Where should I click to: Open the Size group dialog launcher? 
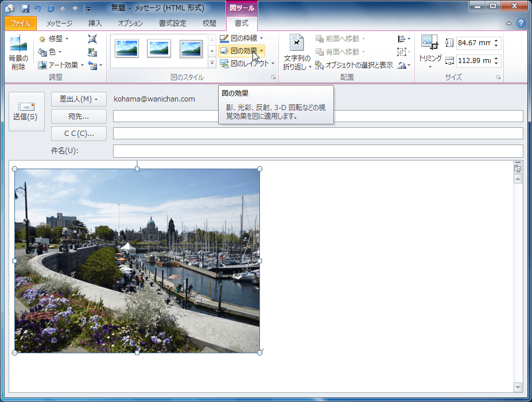498,77
